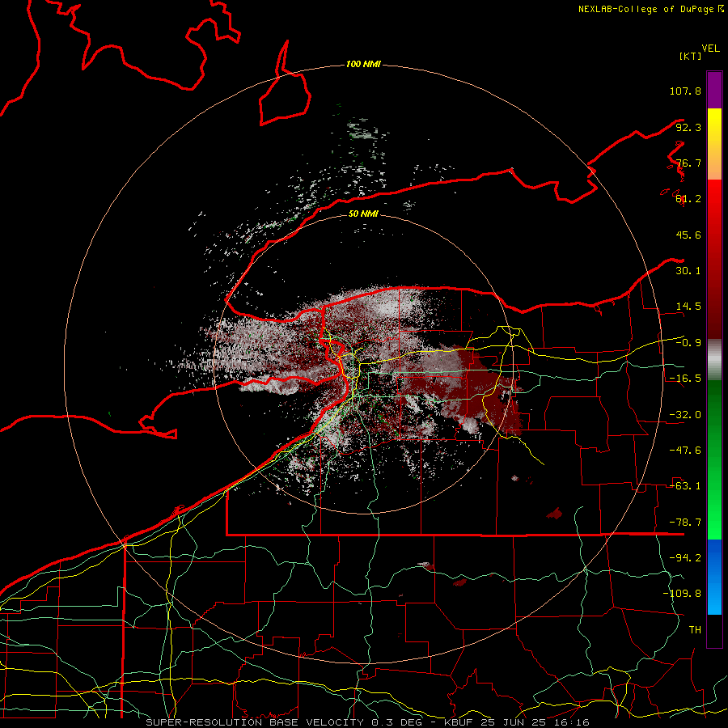Click the 92.3 legend value
Viewport: 728px width, 728px height.
688,127
